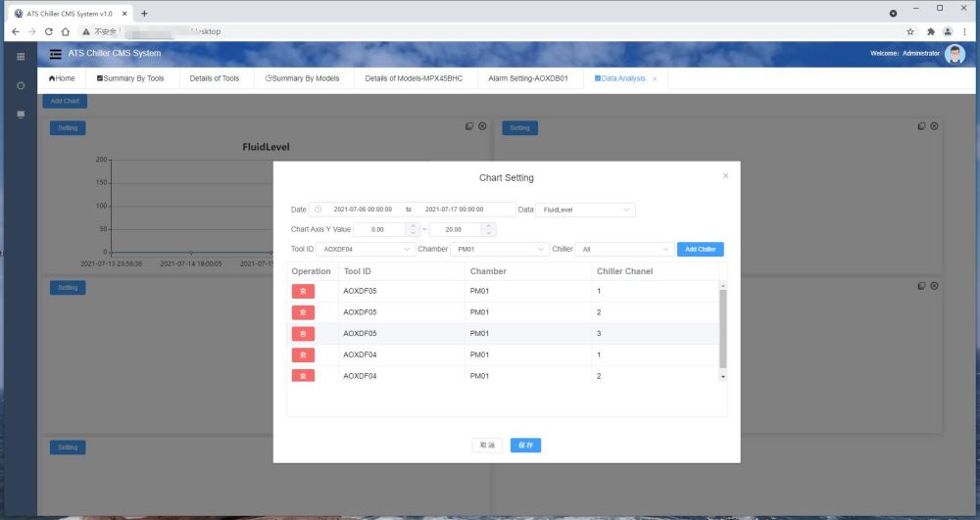This screenshot has height=520, width=980.
Task: Switch to Summary By Tools tab
Action: click(x=130, y=78)
